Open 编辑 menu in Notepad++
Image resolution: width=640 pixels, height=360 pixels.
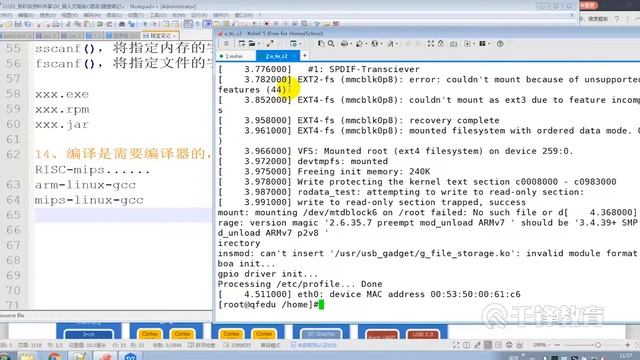click(x=26, y=15)
